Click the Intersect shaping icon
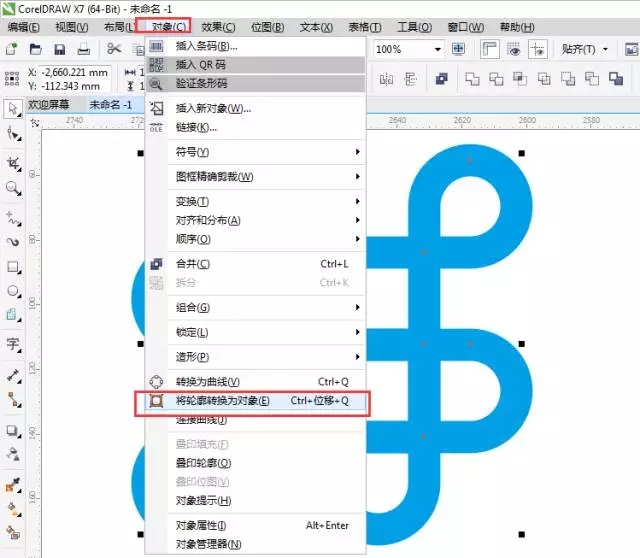Viewport: 640px width, 558px height. (x=520, y=78)
